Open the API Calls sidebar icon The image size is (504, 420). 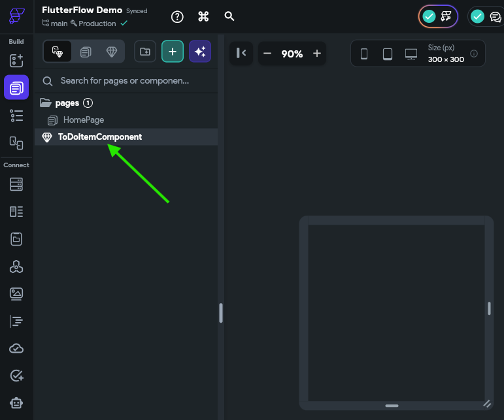click(16, 267)
